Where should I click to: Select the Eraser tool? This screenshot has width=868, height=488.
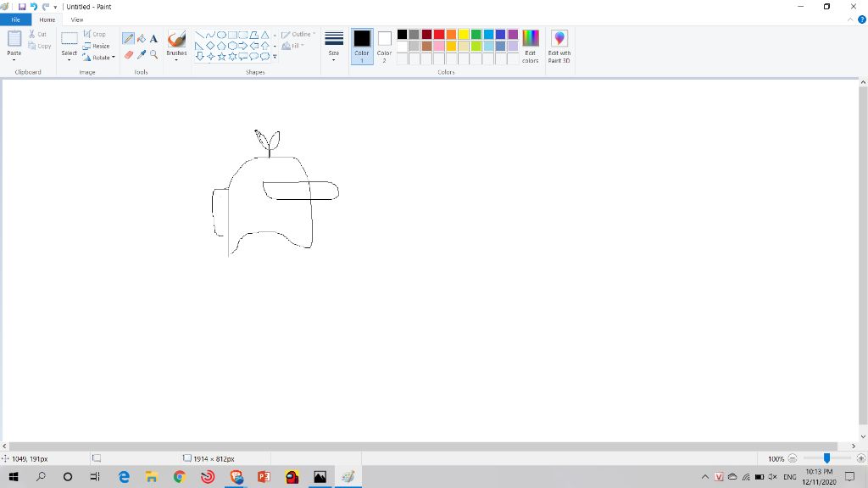coord(129,55)
